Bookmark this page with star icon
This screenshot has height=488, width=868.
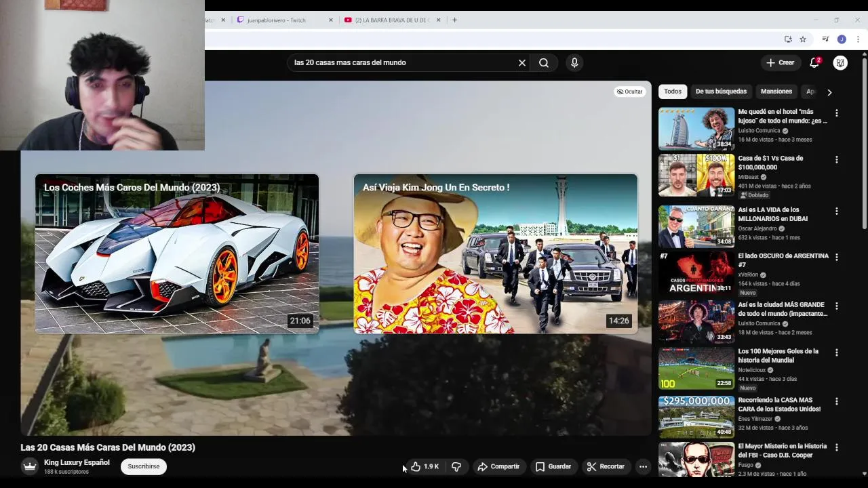tap(803, 39)
